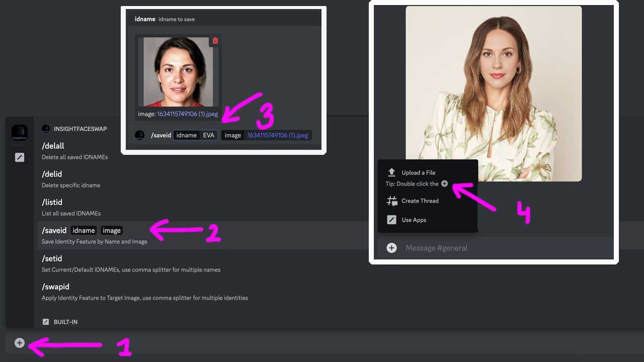
Task: Click the plus icon in #general message bar
Action: coord(392,247)
